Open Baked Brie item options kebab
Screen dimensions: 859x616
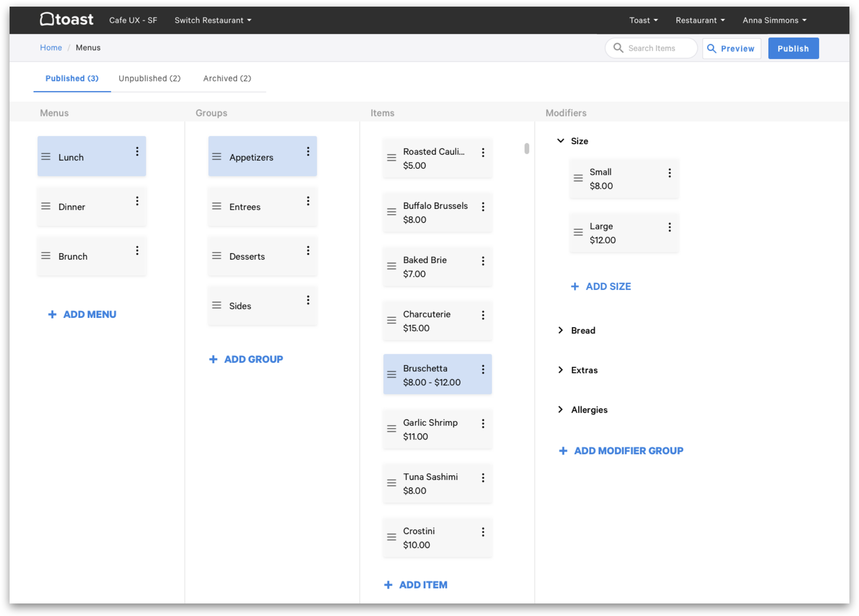(x=483, y=261)
